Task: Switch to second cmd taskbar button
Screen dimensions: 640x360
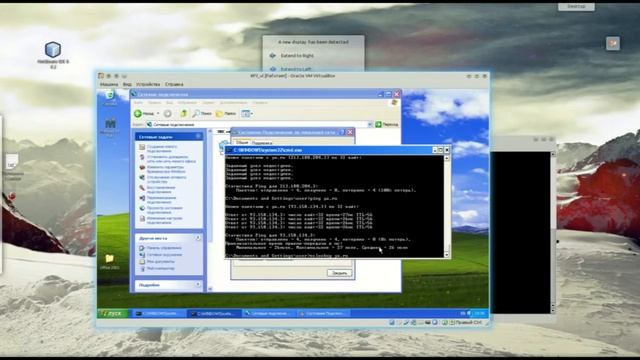Action: coord(214,313)
